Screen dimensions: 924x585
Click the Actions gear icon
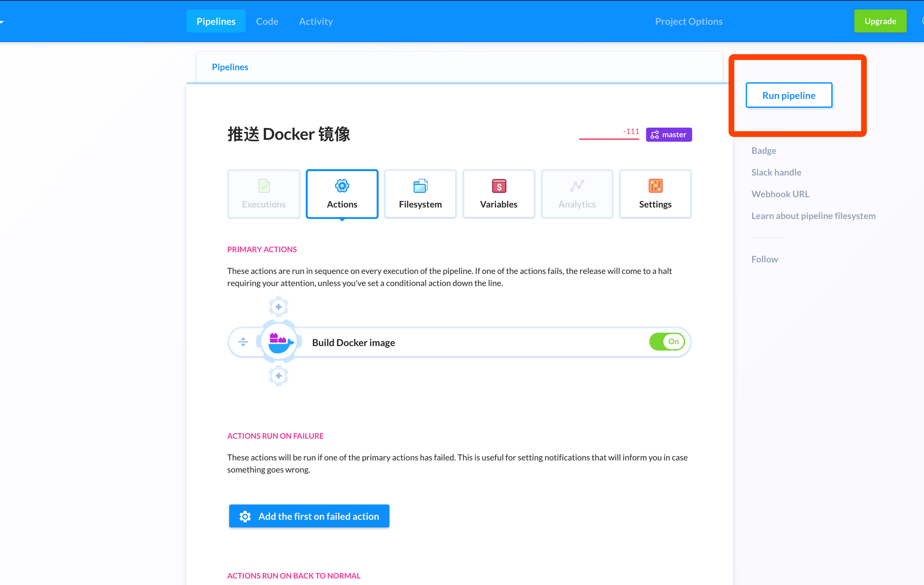click(x=342, y=186)
